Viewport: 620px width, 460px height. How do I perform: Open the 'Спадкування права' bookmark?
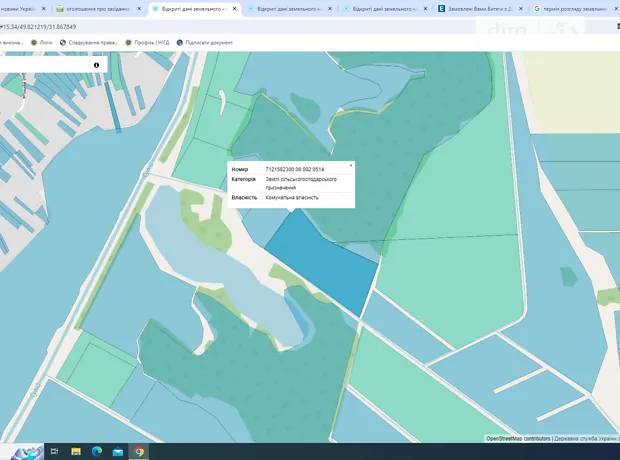[90, 43]
